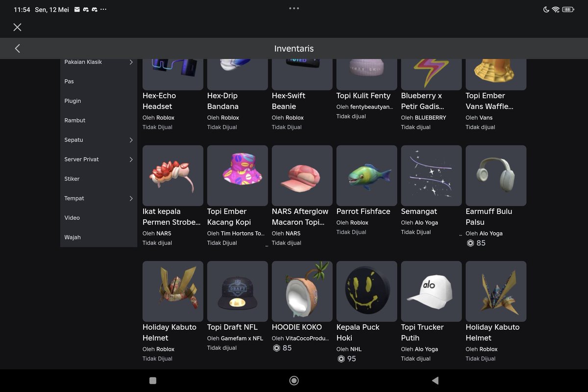
Task: Open Hex-Echo Headset thumbnail
Action: point(173,74)
